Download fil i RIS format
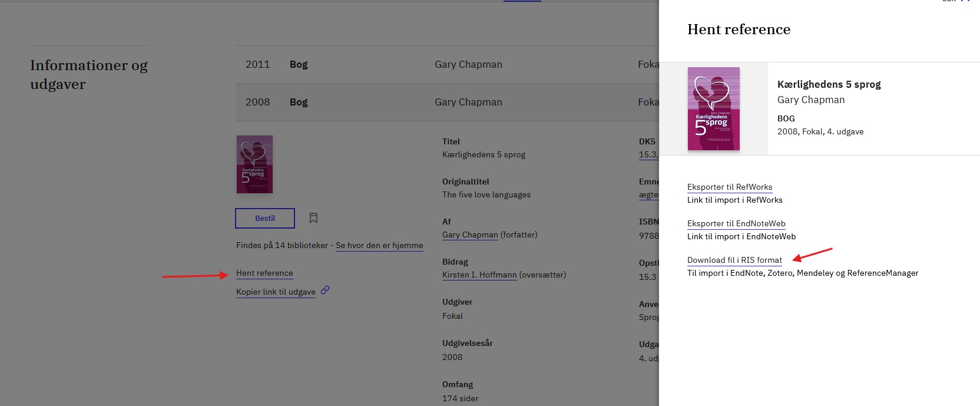The height and width of the screenshot is (406, 980). point(734,260)
